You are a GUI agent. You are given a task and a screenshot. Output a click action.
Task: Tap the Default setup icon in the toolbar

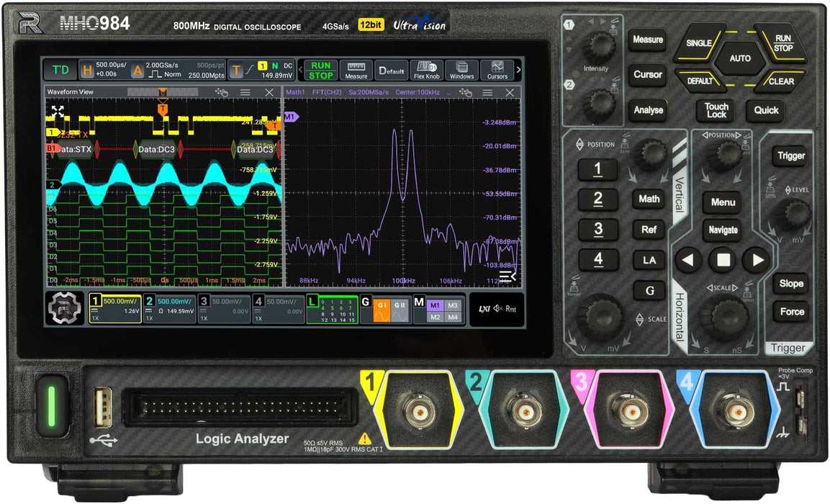tap(392, 70)
